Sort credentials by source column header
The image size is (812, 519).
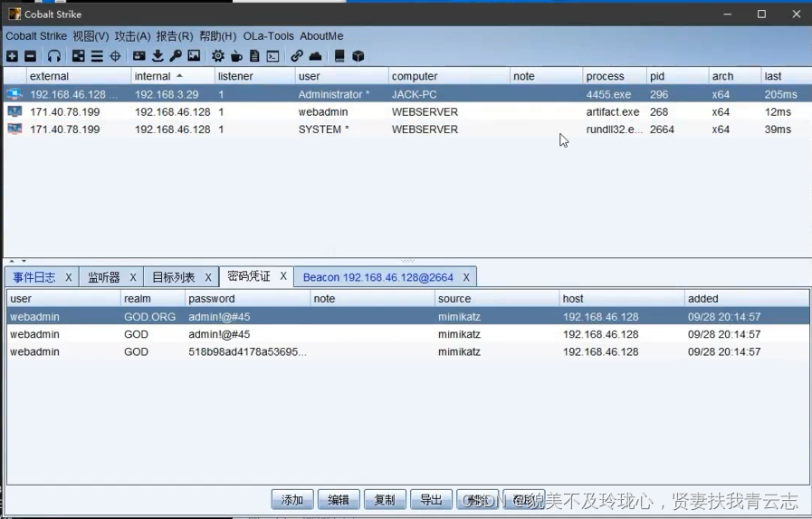coord(497,299)
